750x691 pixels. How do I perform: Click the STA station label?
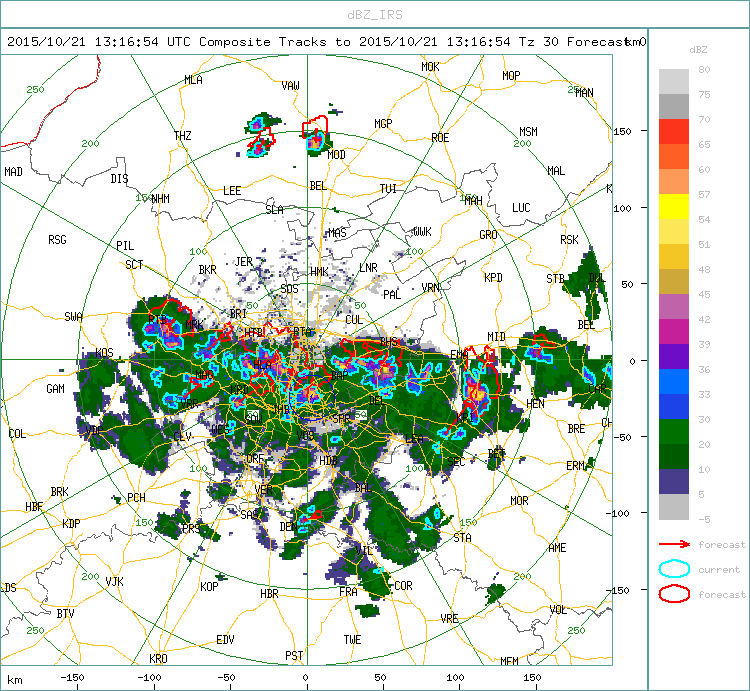point(462,538)
